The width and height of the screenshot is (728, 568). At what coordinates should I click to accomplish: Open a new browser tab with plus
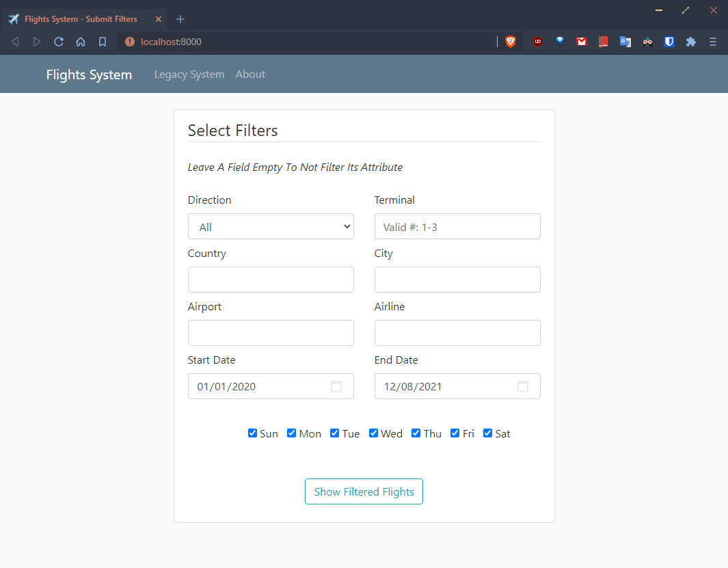(x=180, y=19)
